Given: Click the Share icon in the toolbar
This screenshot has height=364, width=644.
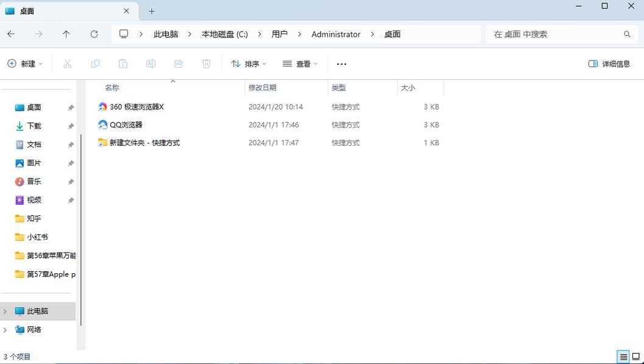Looking at the screenshot, I should click(179, 63).
